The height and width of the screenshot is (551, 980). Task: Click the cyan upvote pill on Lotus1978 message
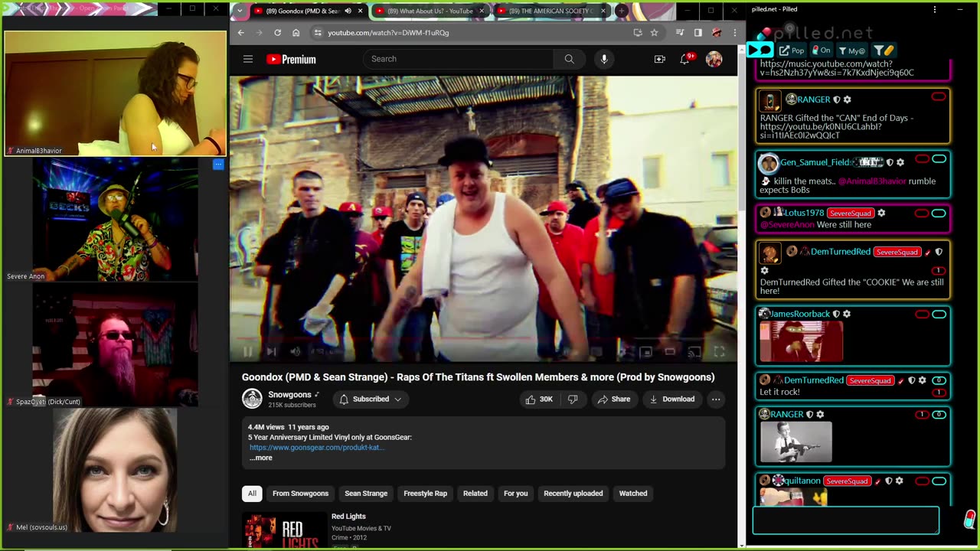(939, 213)
